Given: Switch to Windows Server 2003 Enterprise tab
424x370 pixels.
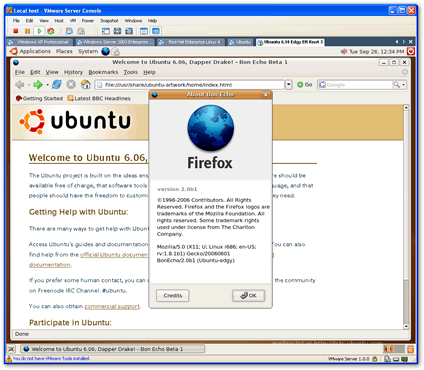Looking at the screenshot, I should (x=115, y=42).
